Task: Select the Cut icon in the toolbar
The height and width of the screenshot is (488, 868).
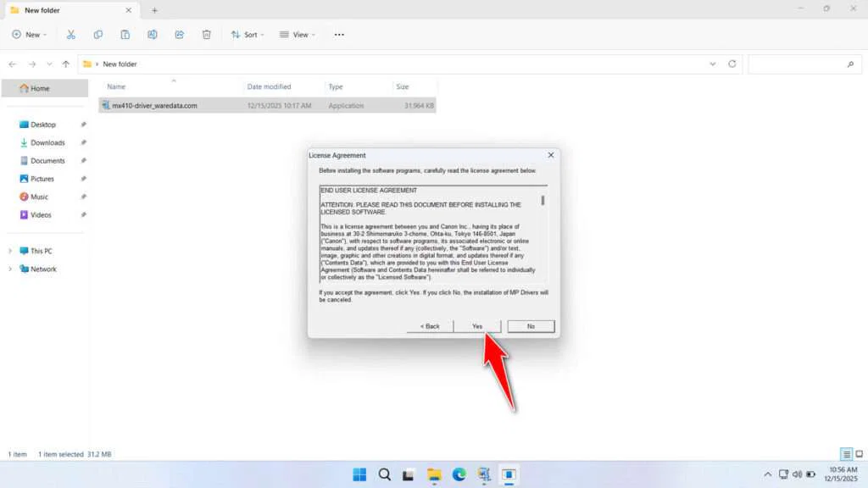Action: point(71,35)
